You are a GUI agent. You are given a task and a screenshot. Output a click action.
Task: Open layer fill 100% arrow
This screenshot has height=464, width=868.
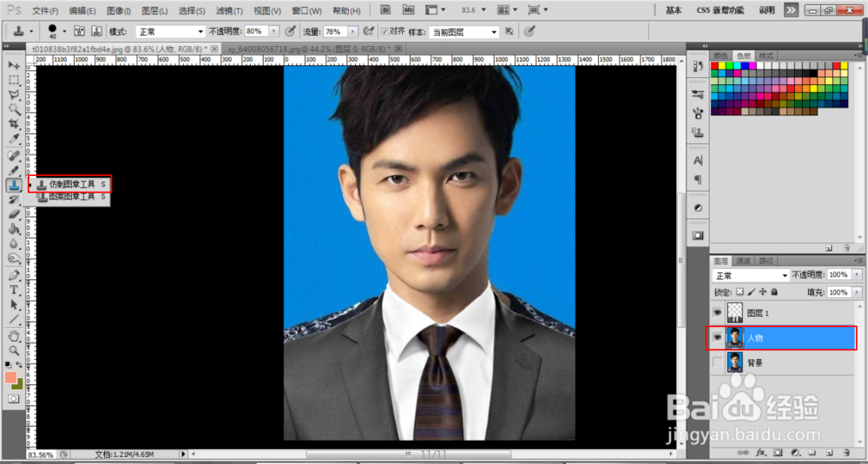(858, 291)
